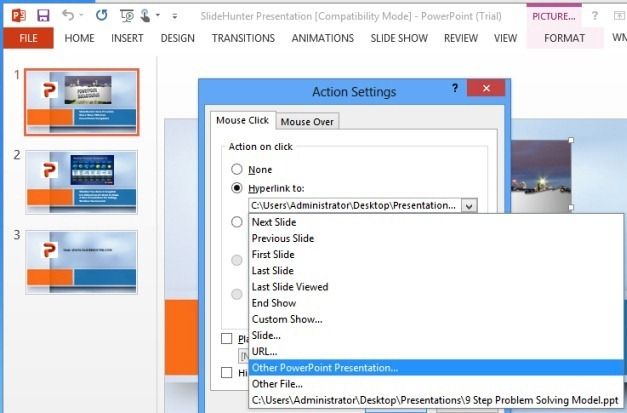Screen dimensions: 627x413
Task: Select the Hyperlink to radio button
Action: point(237,188)
